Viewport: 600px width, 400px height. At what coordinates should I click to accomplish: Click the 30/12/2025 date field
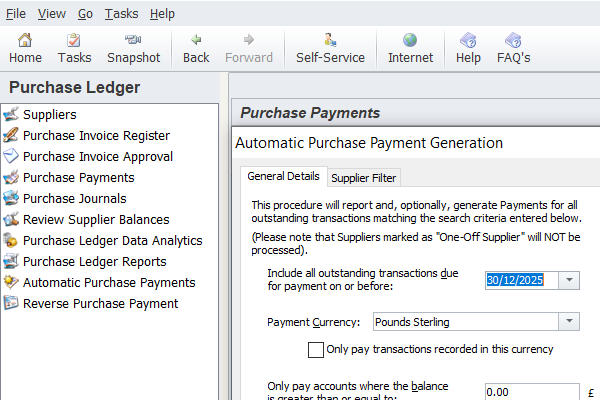(522, 280)
